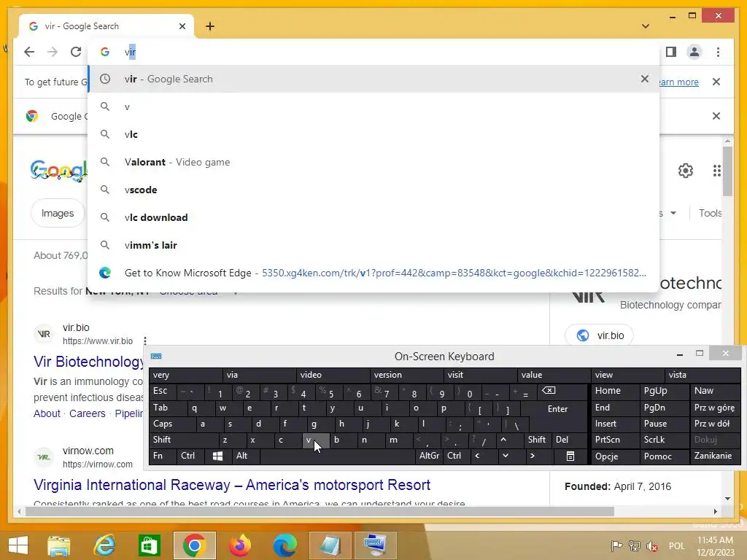The image size is (747, 560).
Task: Toggle the left Ctrl key
Action: click(x=190, y=456)
